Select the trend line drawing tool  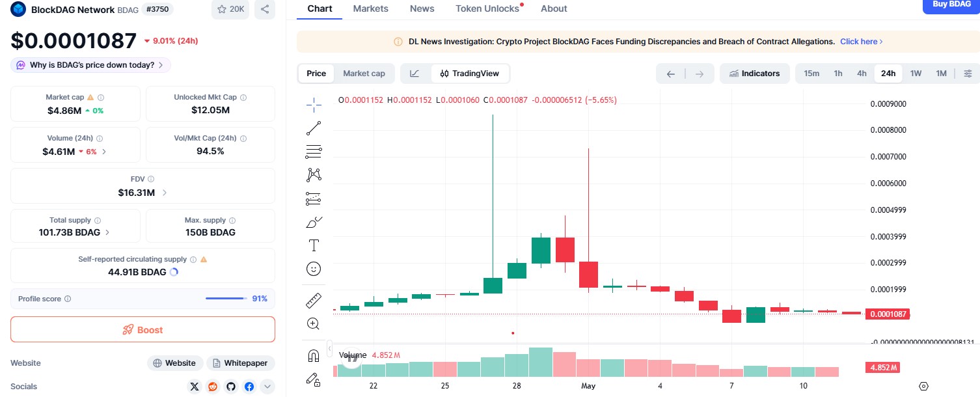pyautogui.click(x=314, y=128)
